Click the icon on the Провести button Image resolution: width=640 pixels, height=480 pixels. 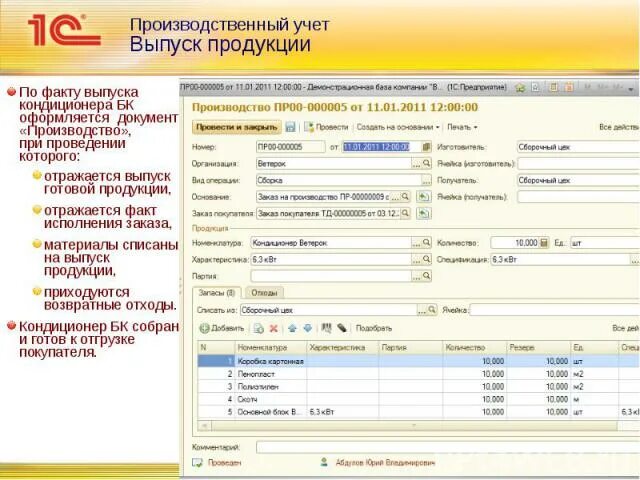[309, 127]
